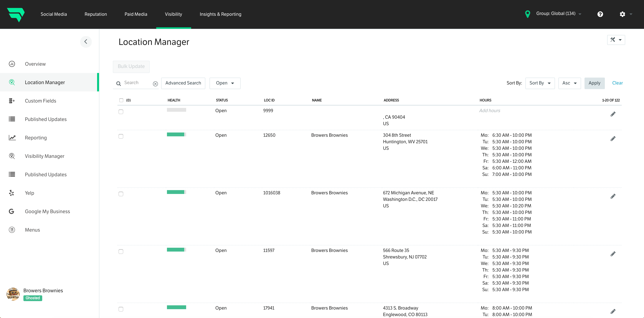Click the first Published Updates list icon
Screen dimensions: 644x318
[x=12, y=119]
